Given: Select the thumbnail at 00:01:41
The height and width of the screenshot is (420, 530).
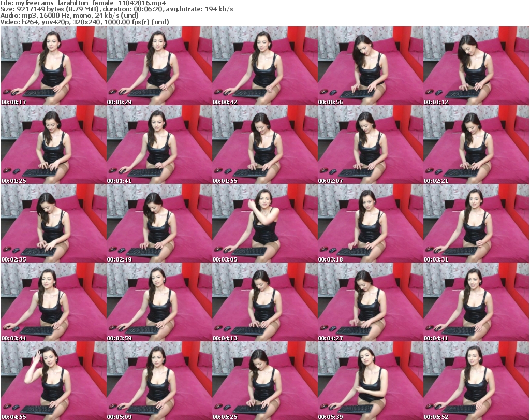Looking at the screenshot, I should (x=159, y=144).
